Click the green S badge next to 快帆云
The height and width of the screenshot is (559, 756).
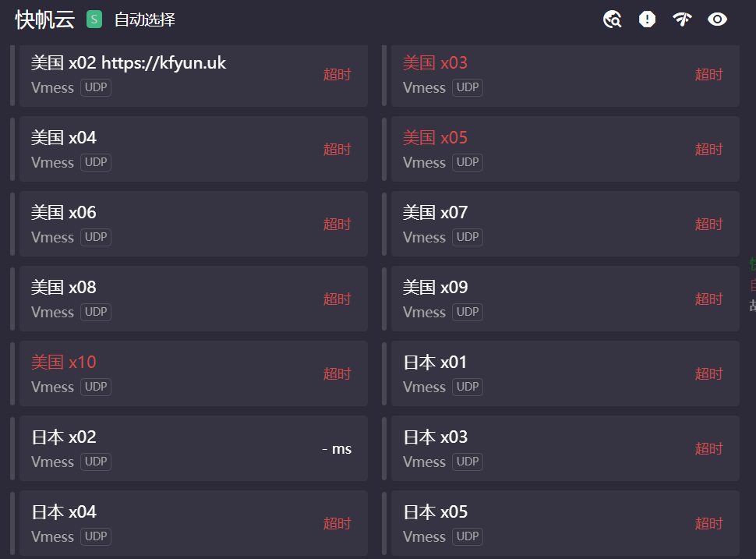94,19
